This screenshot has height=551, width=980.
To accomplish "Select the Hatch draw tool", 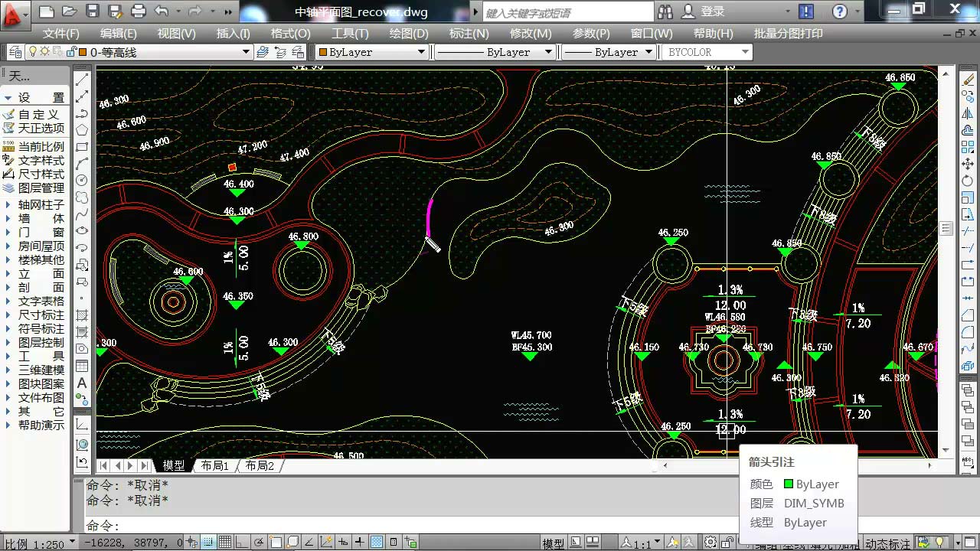I will pyautogui.click(x=82, y=315).
